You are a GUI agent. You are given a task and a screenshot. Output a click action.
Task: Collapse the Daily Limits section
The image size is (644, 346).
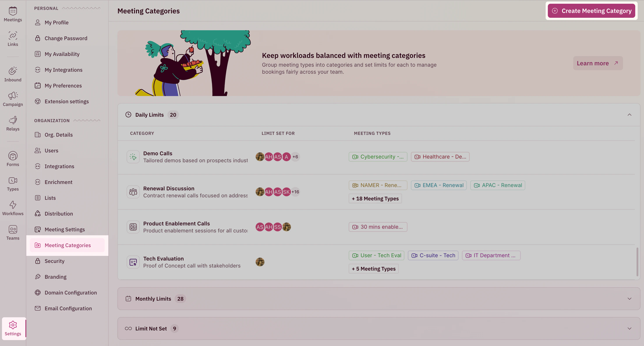(x=630, y=115)
